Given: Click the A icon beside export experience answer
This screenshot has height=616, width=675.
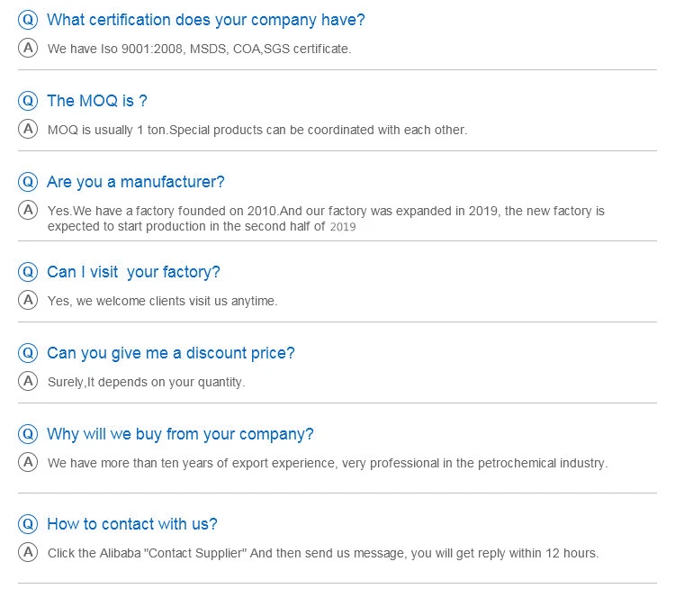Looking at the screenshot, I should [x=28, y=462].
